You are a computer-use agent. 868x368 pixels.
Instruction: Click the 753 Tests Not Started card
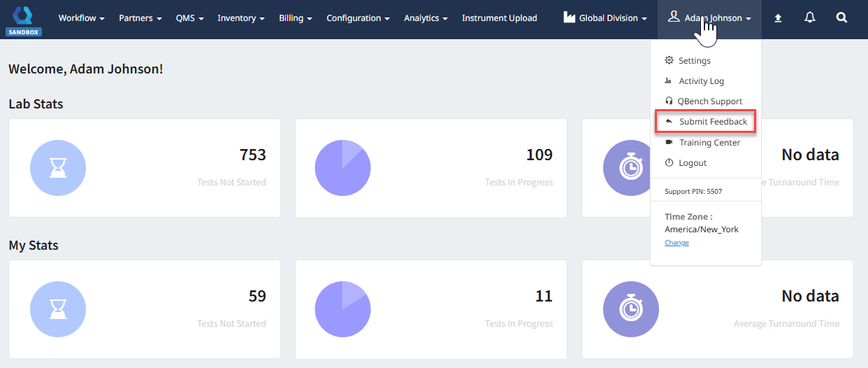[145, 168]
